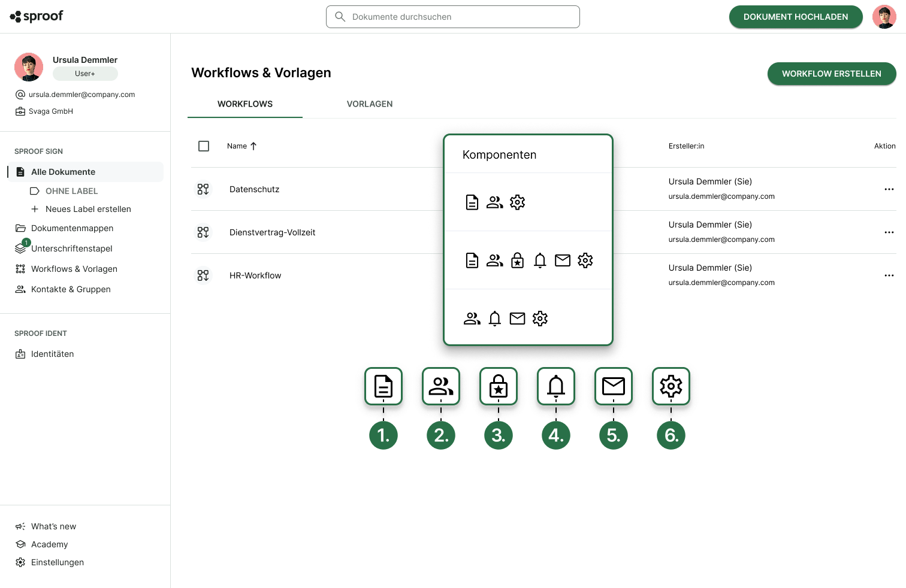Viewport: 906px width, 588px height.
Task: Open Identitäten under Sproof Ident
Action: tap(52, 354)
